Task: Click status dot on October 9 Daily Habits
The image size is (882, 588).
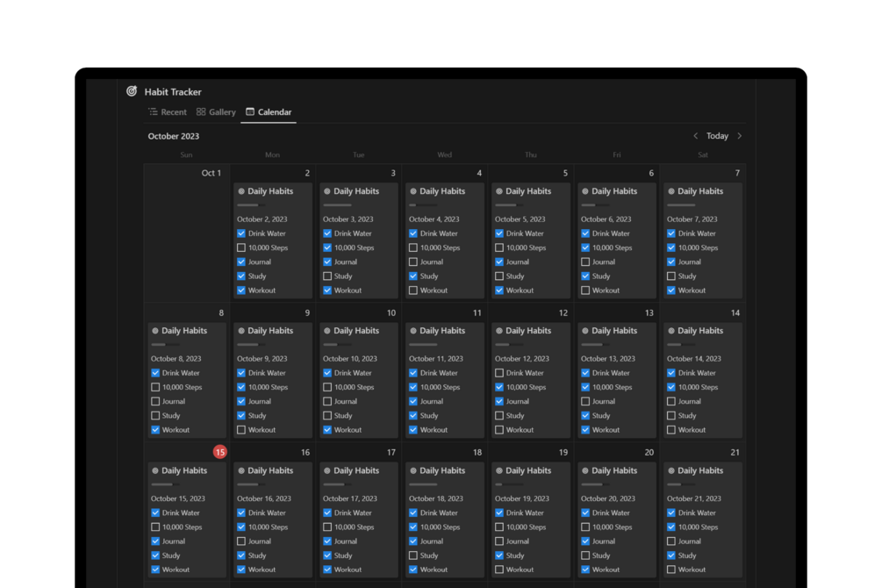Action: click(x=241, y=331)
